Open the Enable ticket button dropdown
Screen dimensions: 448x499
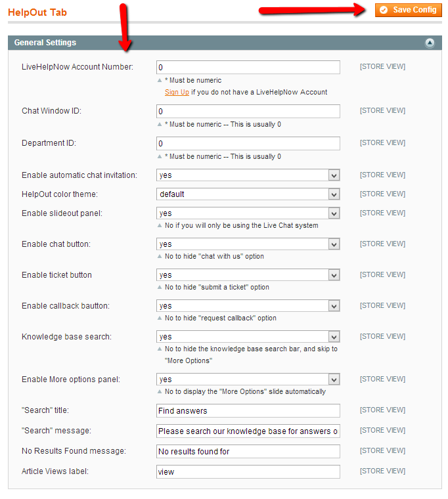[248, 275]
